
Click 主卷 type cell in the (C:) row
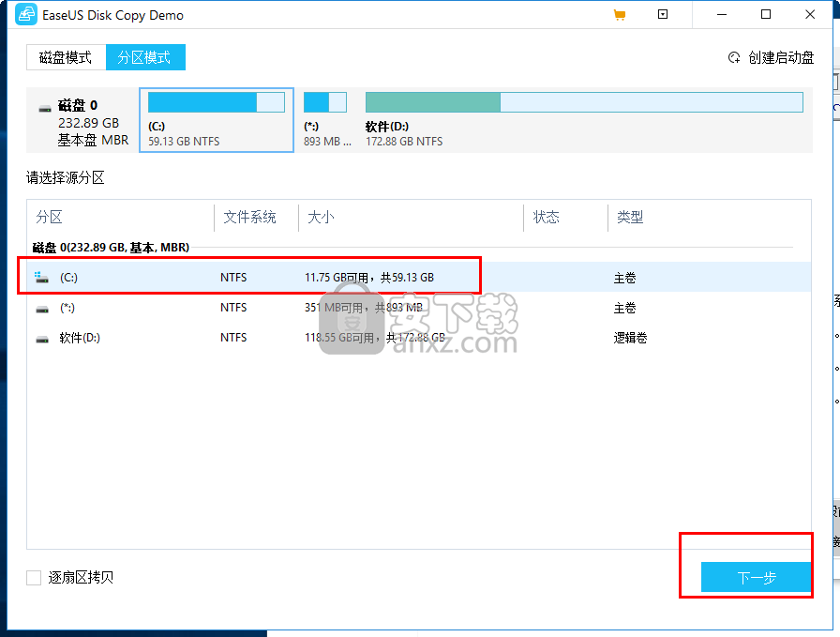(x=624, y=278)
